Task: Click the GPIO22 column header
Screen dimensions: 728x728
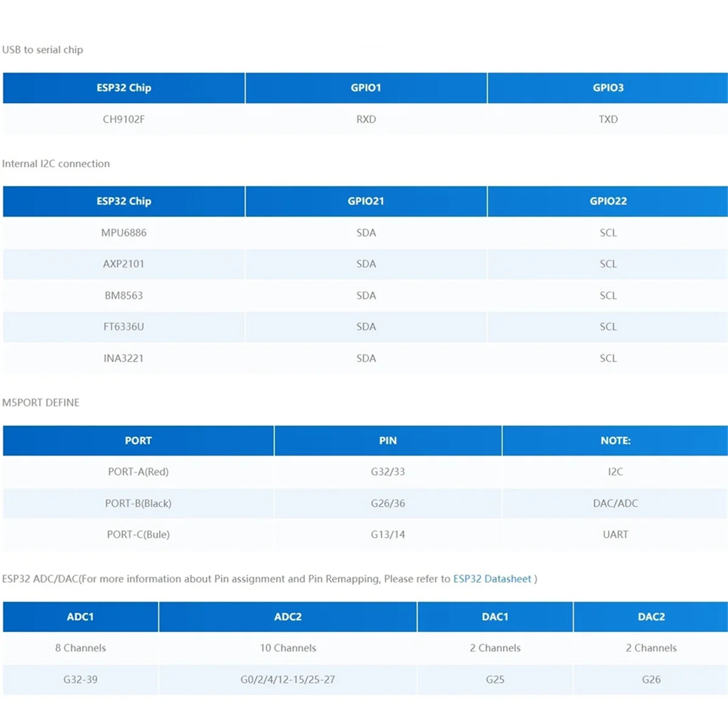Action: [x=608, y=201]
